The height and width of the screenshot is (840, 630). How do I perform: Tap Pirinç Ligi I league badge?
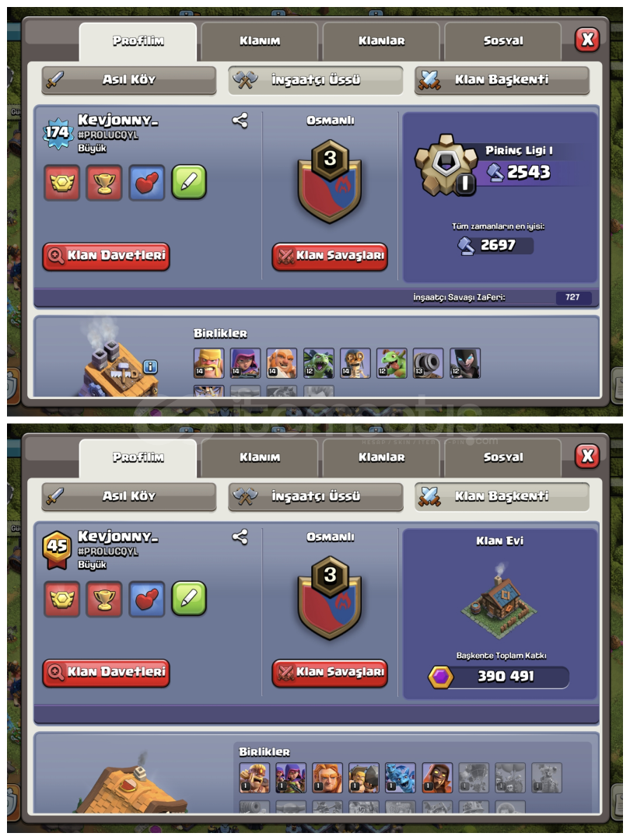[x=446, y=165]
